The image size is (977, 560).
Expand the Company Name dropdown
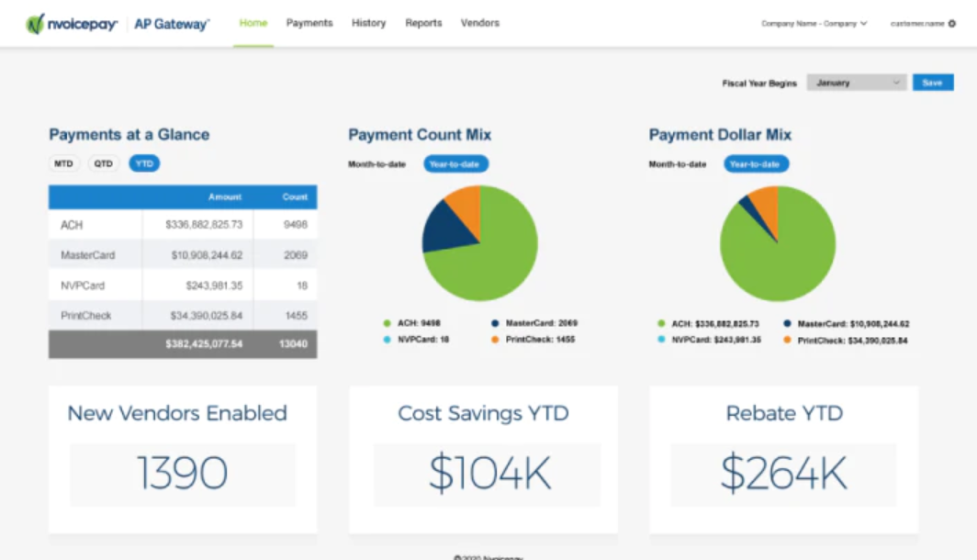[x=814, y=24]
